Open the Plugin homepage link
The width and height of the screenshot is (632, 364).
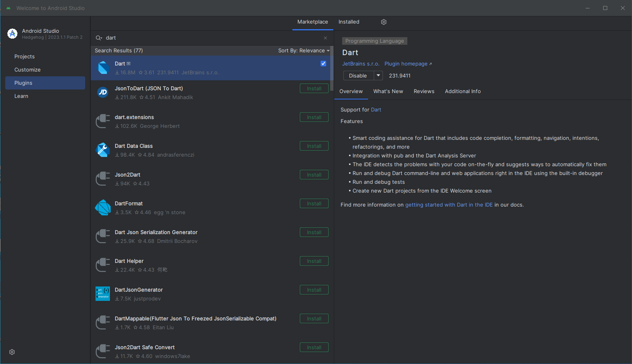pyautogui.click(x=408, y=64)
